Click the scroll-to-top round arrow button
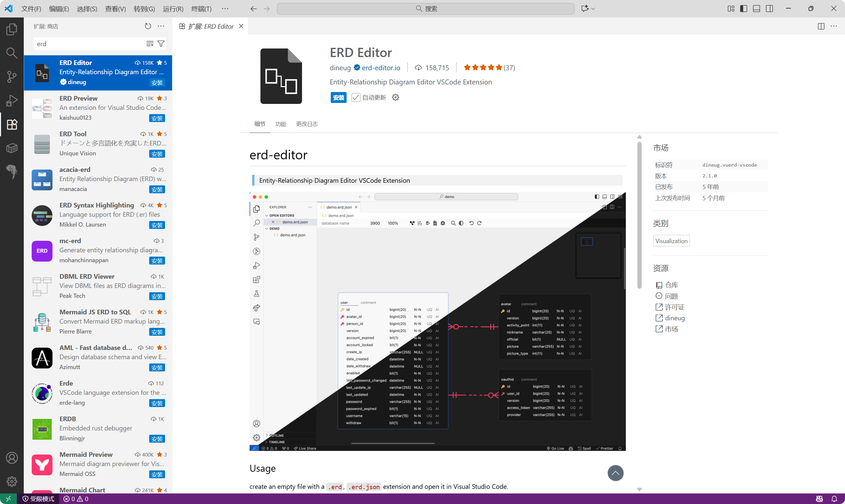Viewport: 845px width, 504px height. click(x=615, y=473)
